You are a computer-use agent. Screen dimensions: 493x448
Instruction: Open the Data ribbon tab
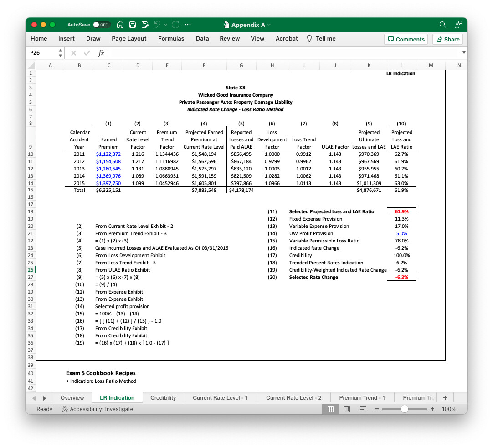click(202, 39)
